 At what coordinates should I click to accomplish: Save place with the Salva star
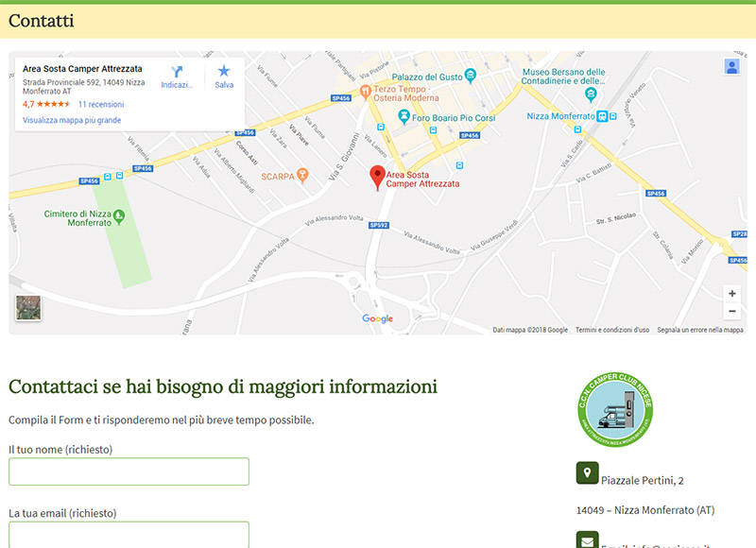coord(224,71)
